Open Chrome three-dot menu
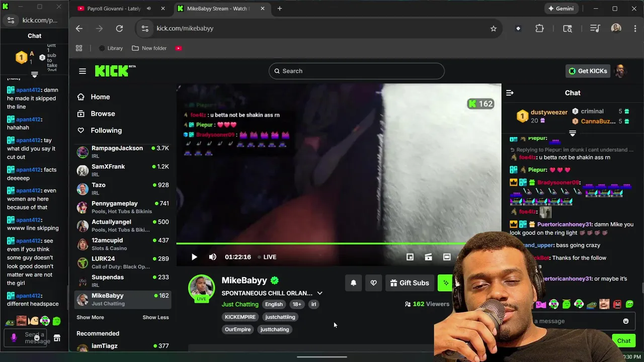Image resolution: width=644 pixels, height=362 pixels. [634, 29]
